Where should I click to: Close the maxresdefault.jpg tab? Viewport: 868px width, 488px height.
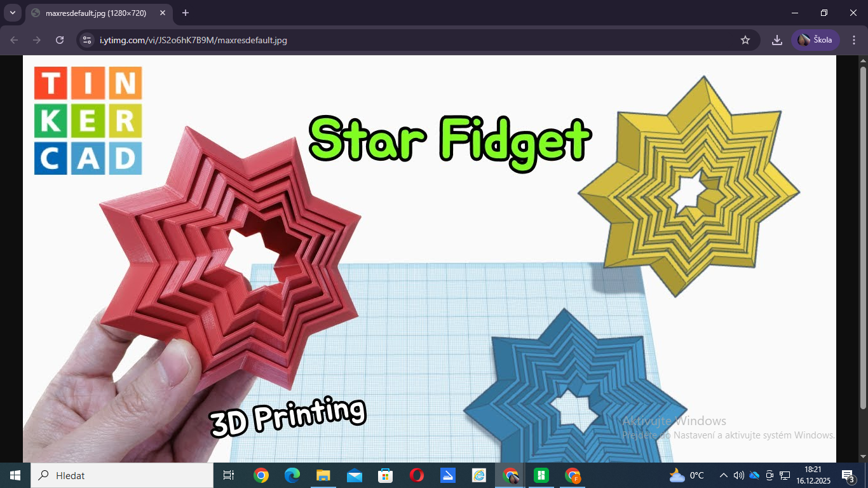[163, 13]
